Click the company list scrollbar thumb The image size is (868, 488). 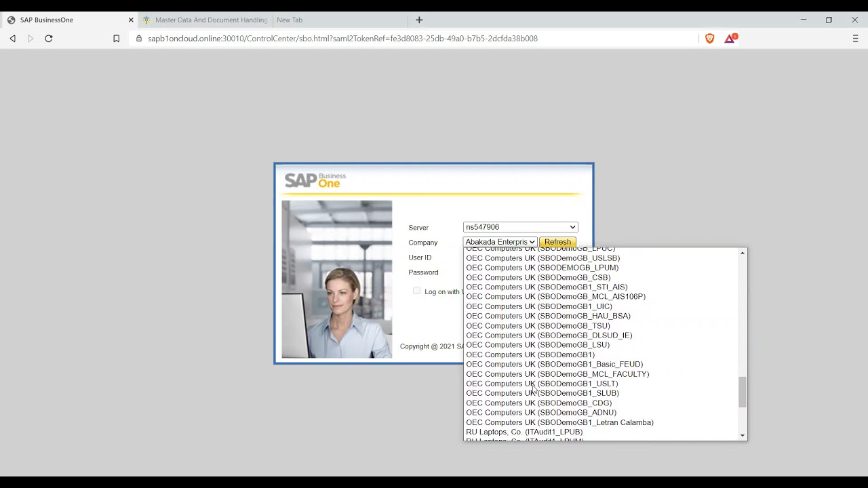coord(743,392)
